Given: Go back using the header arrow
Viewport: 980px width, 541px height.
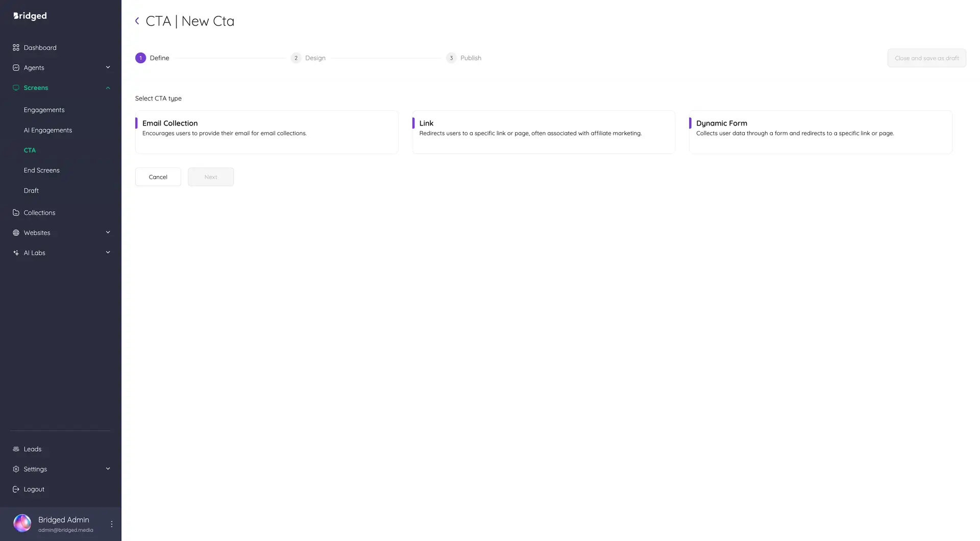Looking at the screenshot, I should [137, 21].
